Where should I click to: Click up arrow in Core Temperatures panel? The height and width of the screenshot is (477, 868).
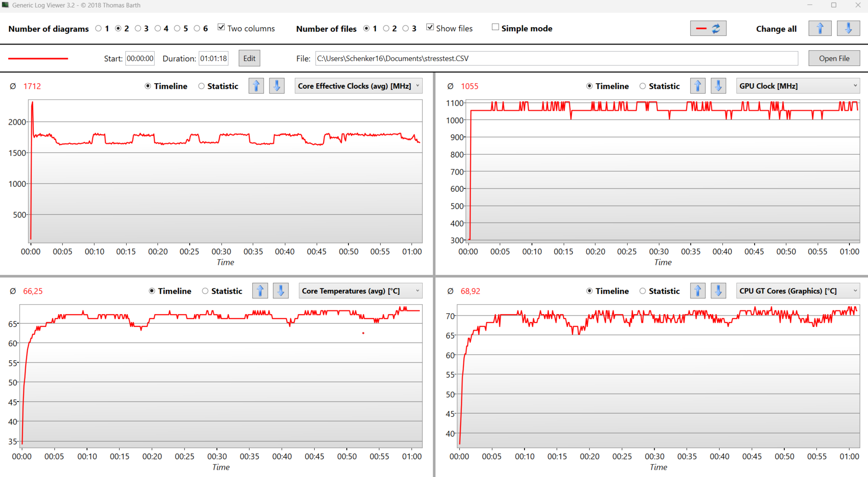click(x=260, y=291)
